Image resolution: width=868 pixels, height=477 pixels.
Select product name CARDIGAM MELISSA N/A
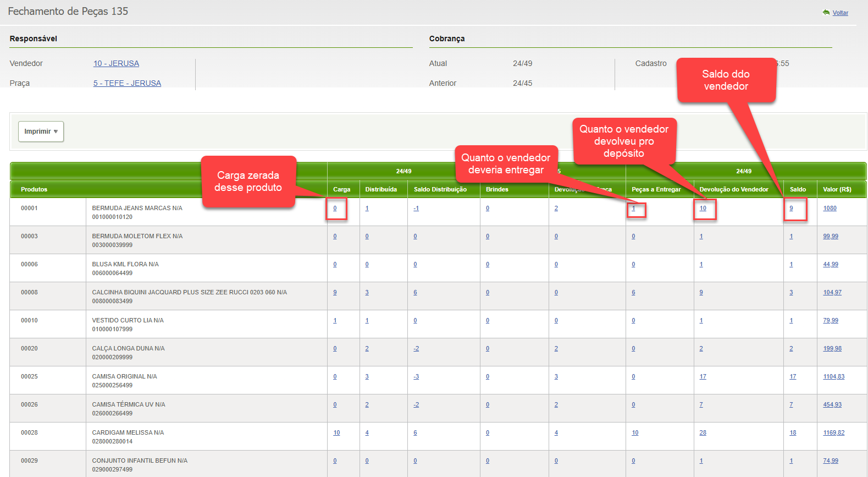128,432
